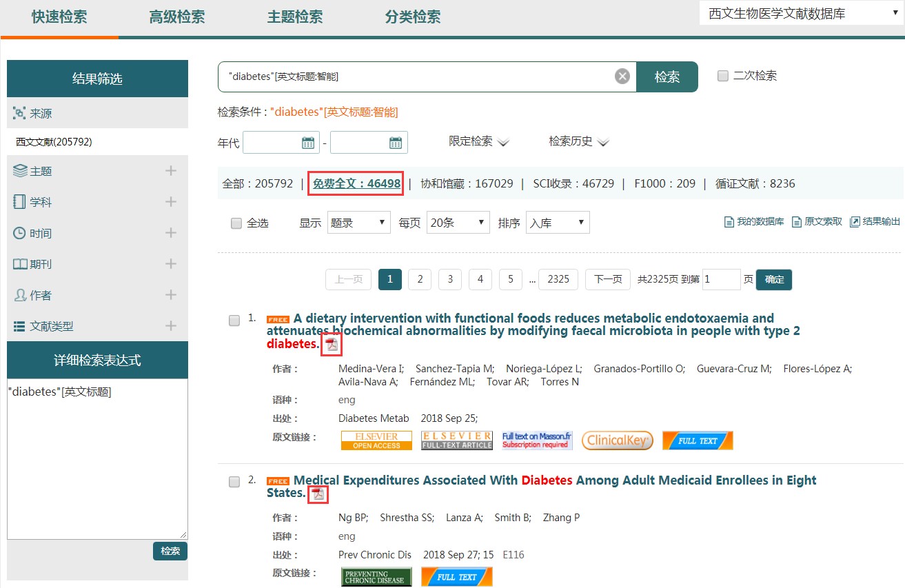
Task: Open PDF icon for Medical Expenditures article
Action: 318,494
